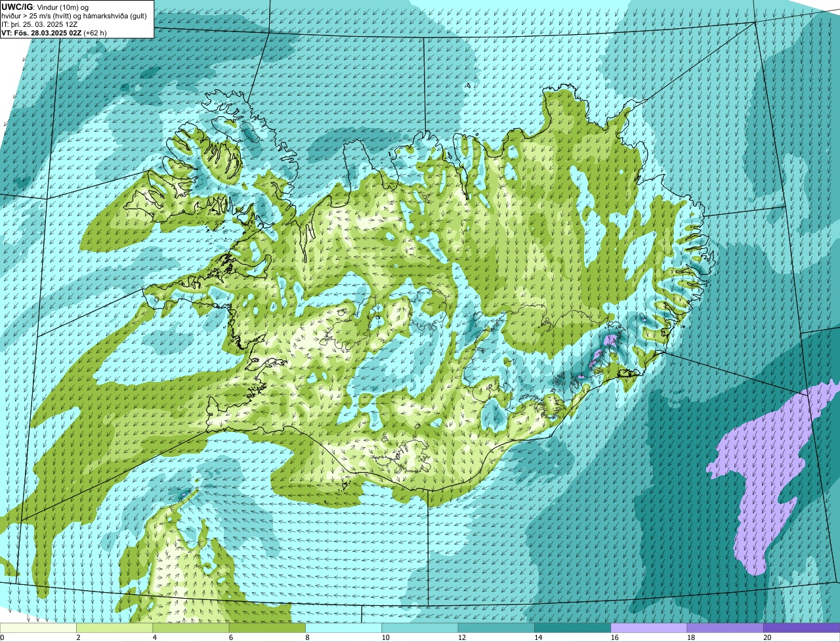Pick the 14–16 m/s dark teal swatch
Screen dimensions: 840x642
572,628
